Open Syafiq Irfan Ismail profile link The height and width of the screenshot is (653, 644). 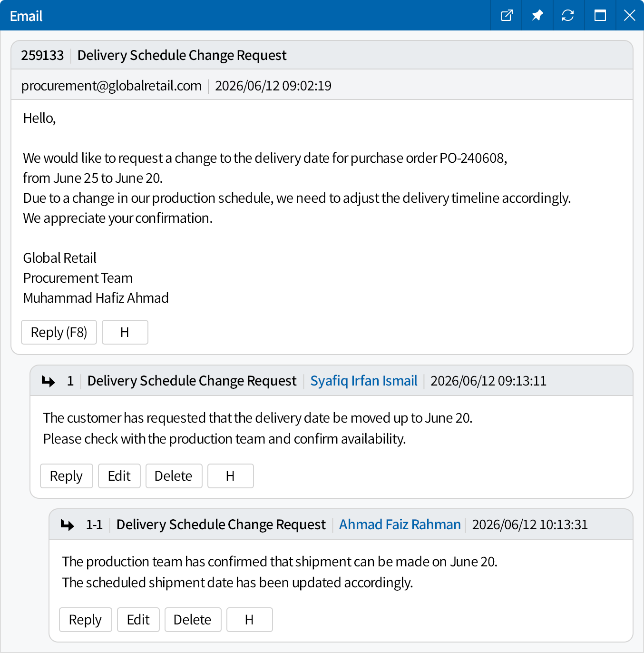coord(364,381)
